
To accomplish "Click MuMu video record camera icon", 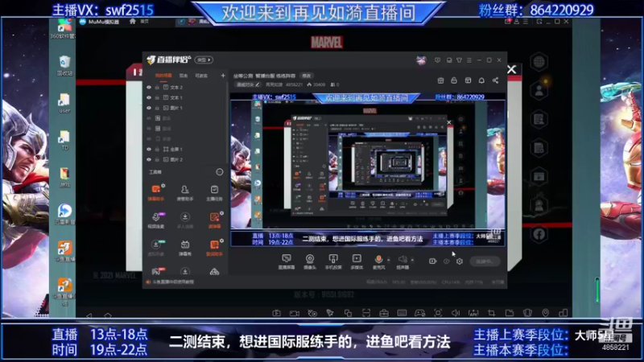I will (x=294, y=313).
